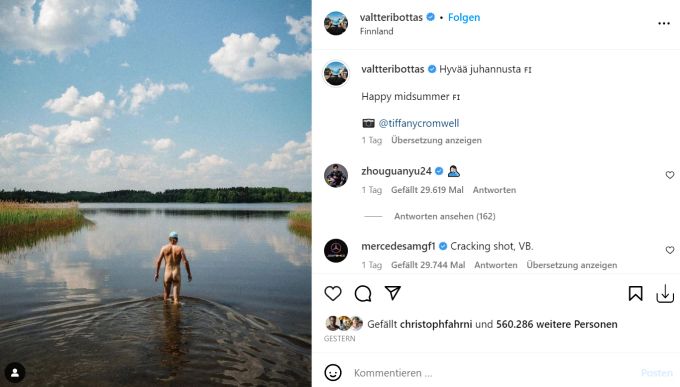Like the zhouguanyu24 comment heart

[x=670, y=175]
